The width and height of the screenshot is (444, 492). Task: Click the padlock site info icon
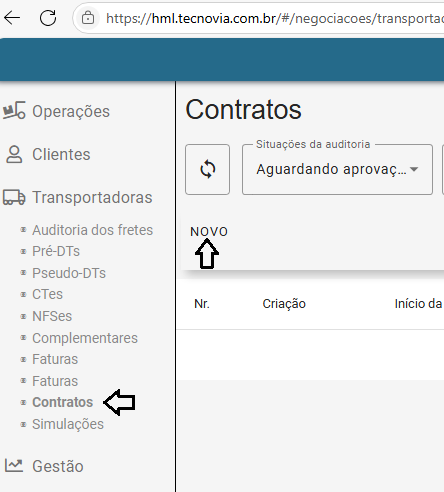pyautogui.click(x=88, y=18)
